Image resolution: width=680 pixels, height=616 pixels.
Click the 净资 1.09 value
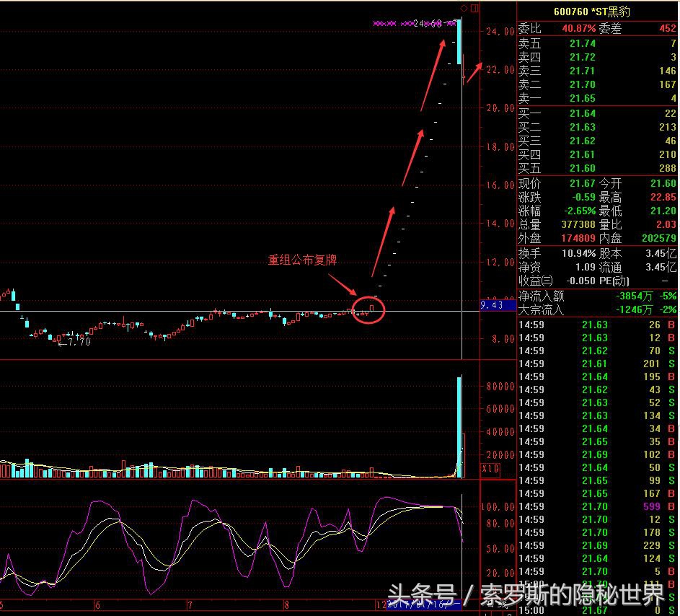586,267
